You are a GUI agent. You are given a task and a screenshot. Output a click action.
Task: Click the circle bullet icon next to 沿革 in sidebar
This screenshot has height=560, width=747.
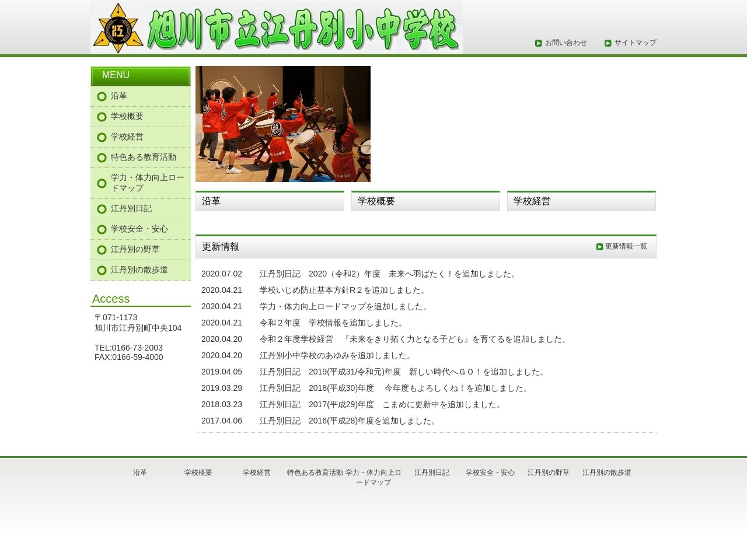[x=102, y=96]
